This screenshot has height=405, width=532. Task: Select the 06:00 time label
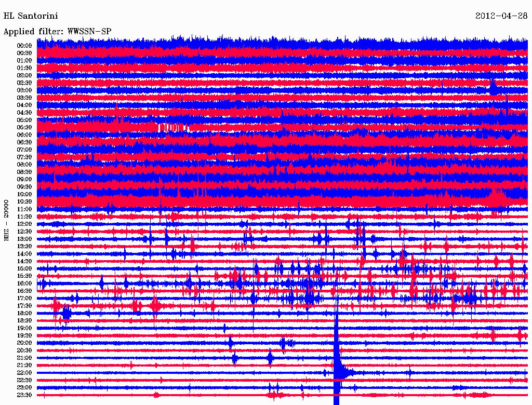pyautogui.click(x=24, y=135)
